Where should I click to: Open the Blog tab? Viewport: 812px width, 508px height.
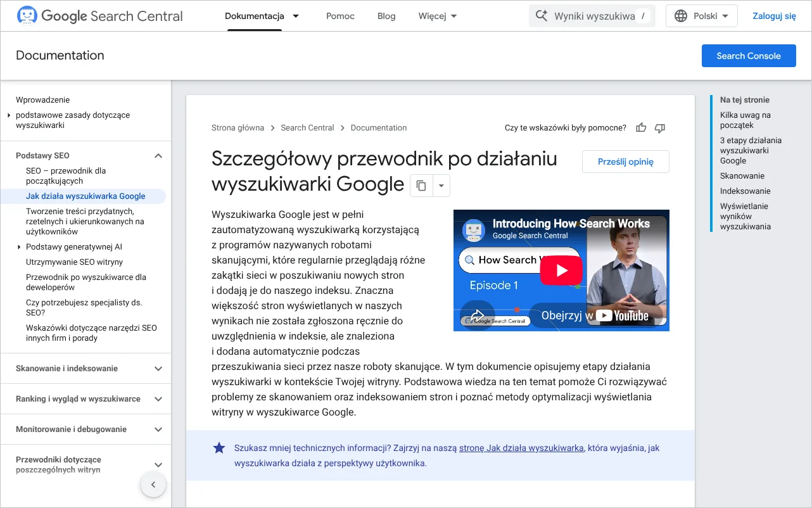click(386, 16)
